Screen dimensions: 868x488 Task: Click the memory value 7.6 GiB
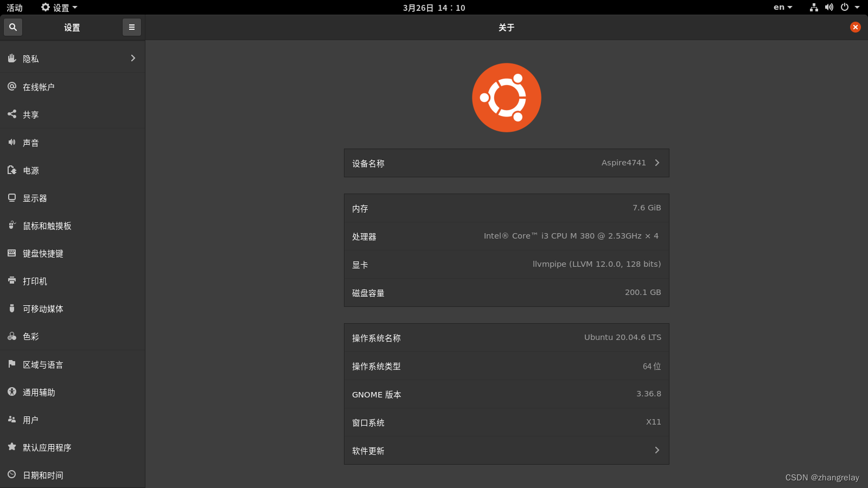tap(647, 208)
